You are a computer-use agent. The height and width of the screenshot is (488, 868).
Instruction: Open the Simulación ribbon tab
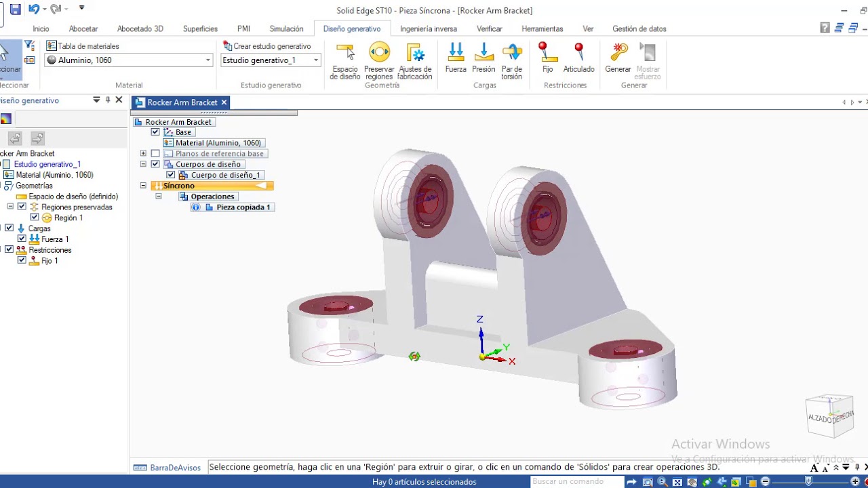coord(286,28)
